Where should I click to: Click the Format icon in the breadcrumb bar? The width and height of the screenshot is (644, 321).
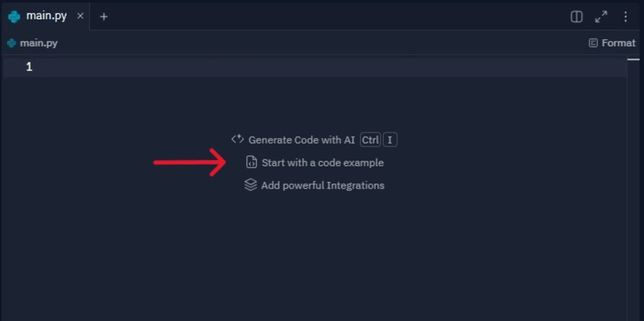[593, 43]
